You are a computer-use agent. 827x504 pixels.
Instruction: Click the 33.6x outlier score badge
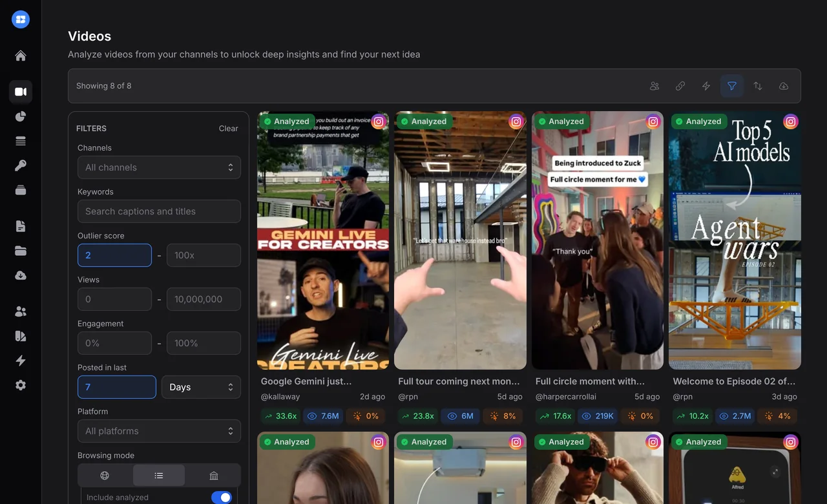point(280,416)
